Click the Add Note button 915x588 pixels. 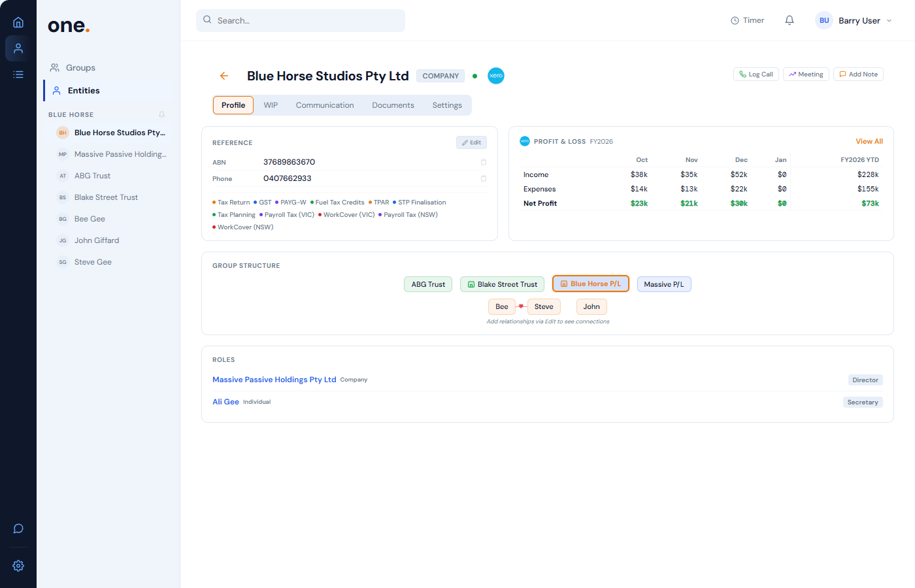[x=858, y=74]
